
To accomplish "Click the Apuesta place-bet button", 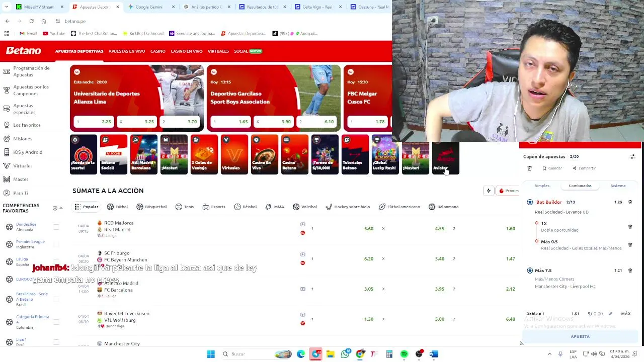I will click(x=580, y=336).
